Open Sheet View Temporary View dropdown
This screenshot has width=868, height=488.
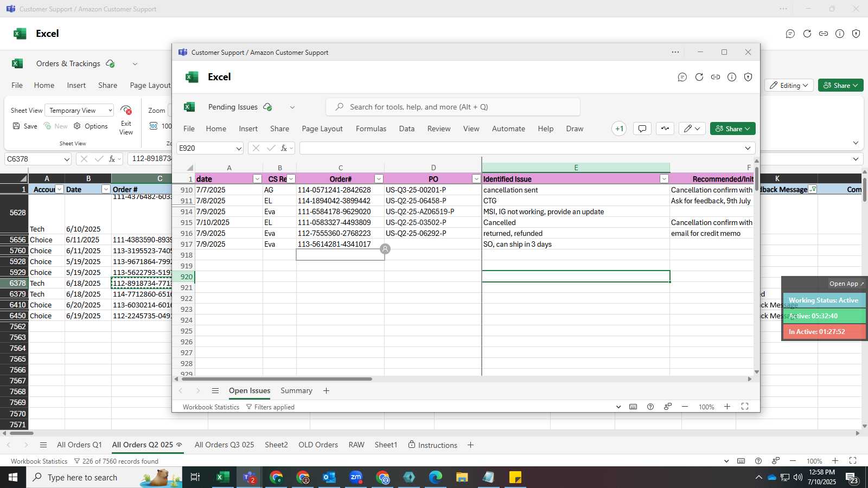(x=79, y=111)
